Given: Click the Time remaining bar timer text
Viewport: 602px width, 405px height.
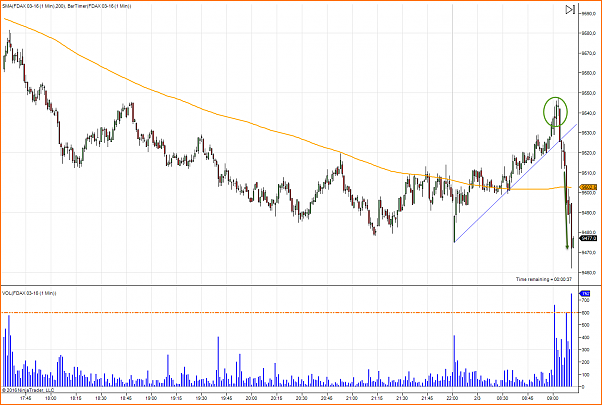Looking at the screenshot, I should (x=544, y=279).
